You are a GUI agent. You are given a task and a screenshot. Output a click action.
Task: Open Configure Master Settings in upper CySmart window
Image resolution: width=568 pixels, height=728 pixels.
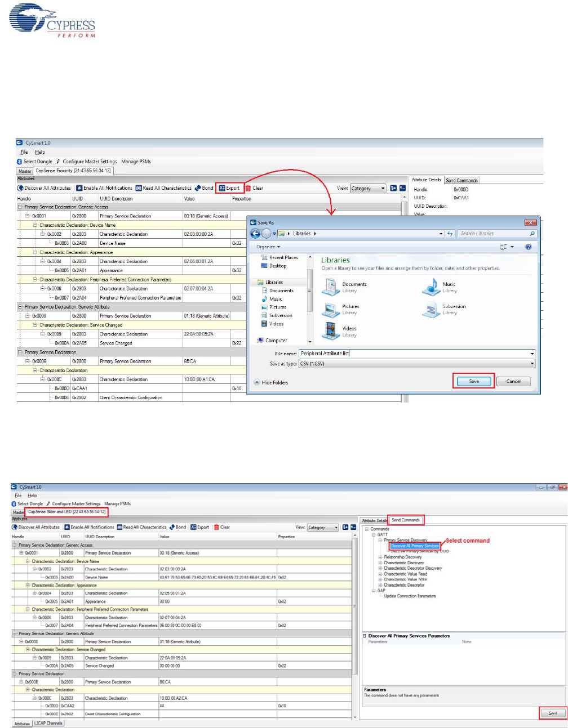click(90, 162)
